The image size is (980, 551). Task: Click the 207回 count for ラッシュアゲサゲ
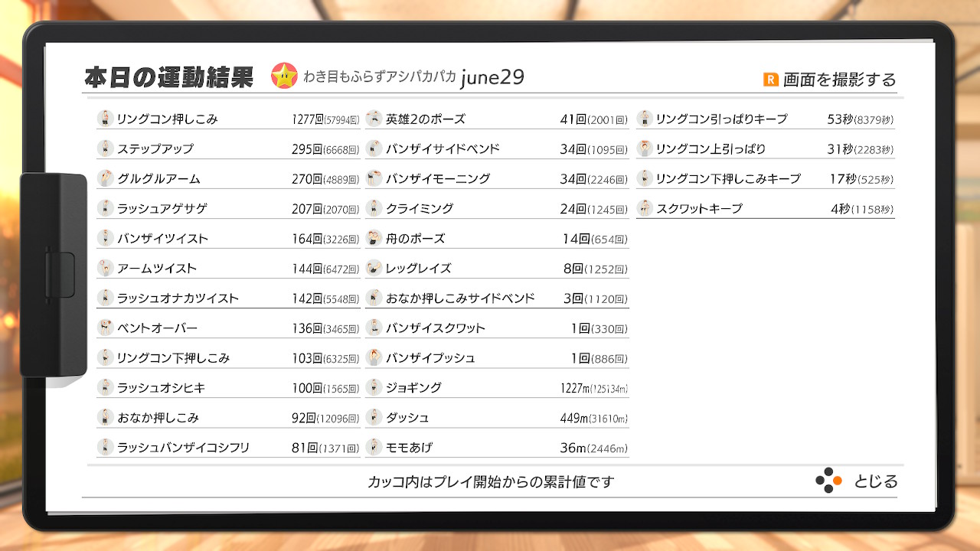pos(307,209)
